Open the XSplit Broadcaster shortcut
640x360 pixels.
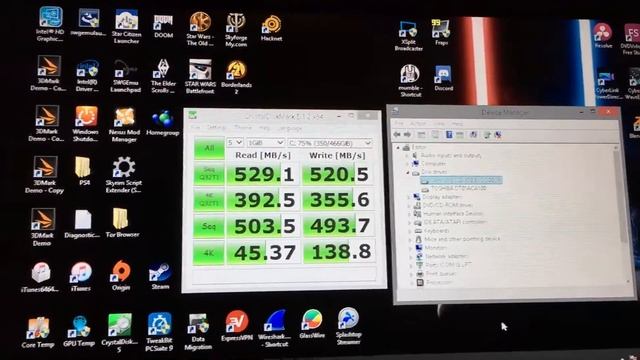coord(408,36)
